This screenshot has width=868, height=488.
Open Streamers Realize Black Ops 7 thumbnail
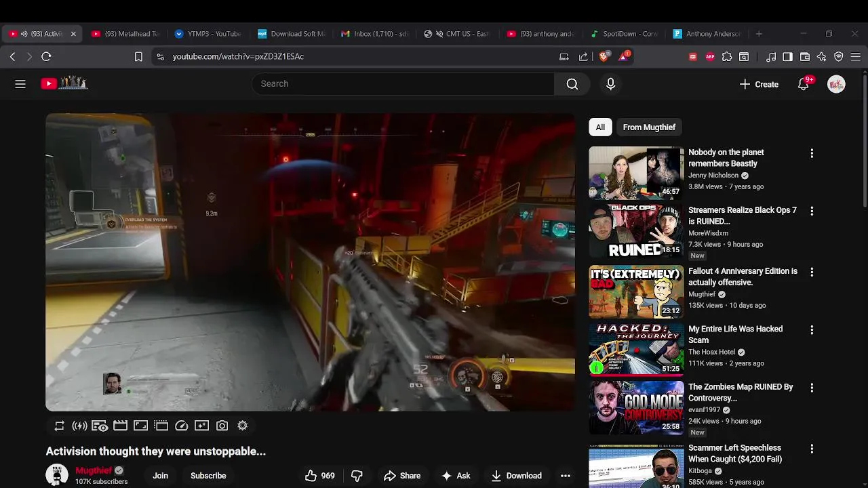pos(636,230)
